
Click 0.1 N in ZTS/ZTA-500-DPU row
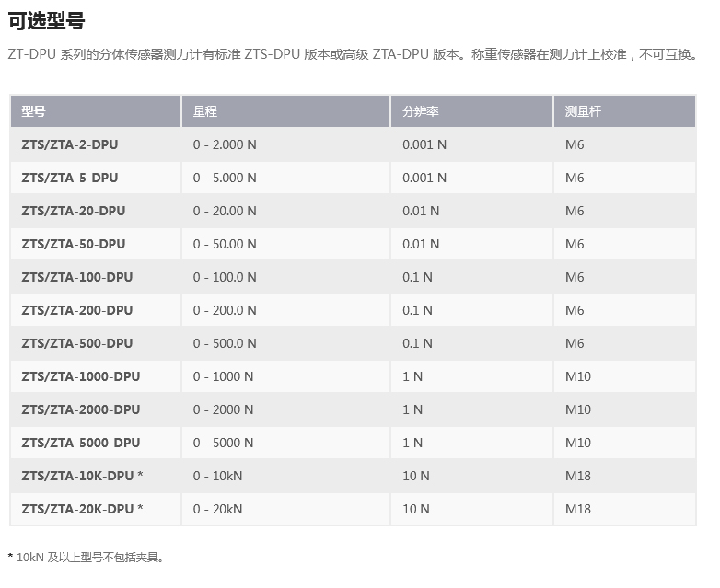coord(417,343)
